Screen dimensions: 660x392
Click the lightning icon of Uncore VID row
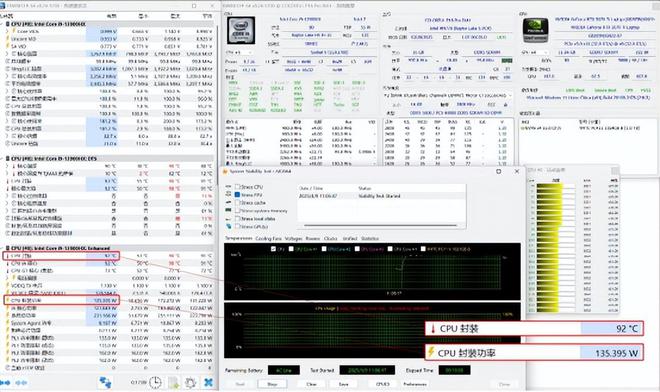[x=8, y=39]
